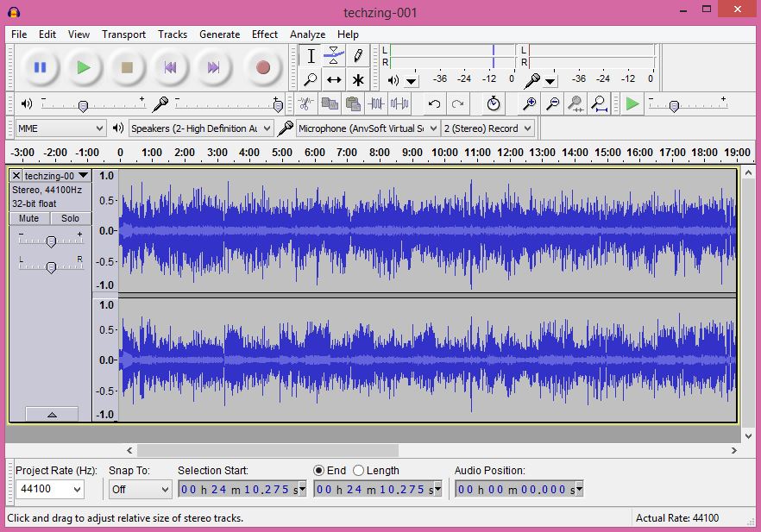761x532 pixels.
Task: Select the Draw (pencil) tool
Action: (358, 56)
